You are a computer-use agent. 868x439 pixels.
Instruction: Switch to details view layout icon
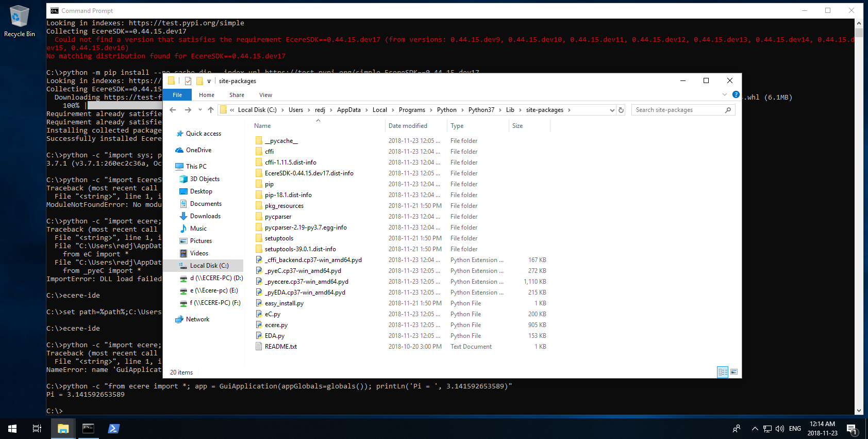(723, 372)
